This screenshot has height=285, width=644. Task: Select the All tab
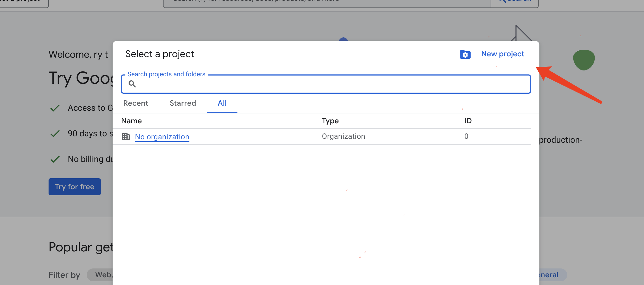tap(222, 103)
